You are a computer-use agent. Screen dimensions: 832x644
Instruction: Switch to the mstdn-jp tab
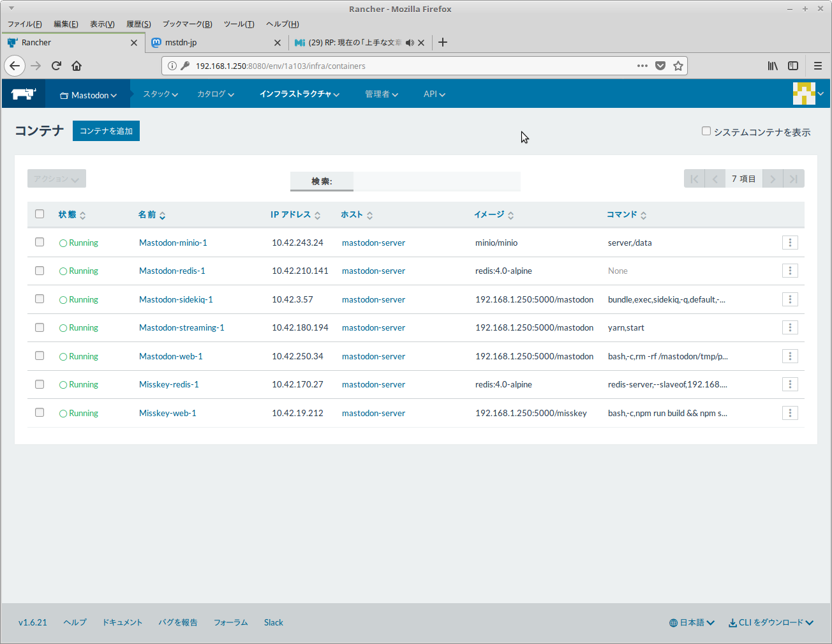(x=211, y=43)
